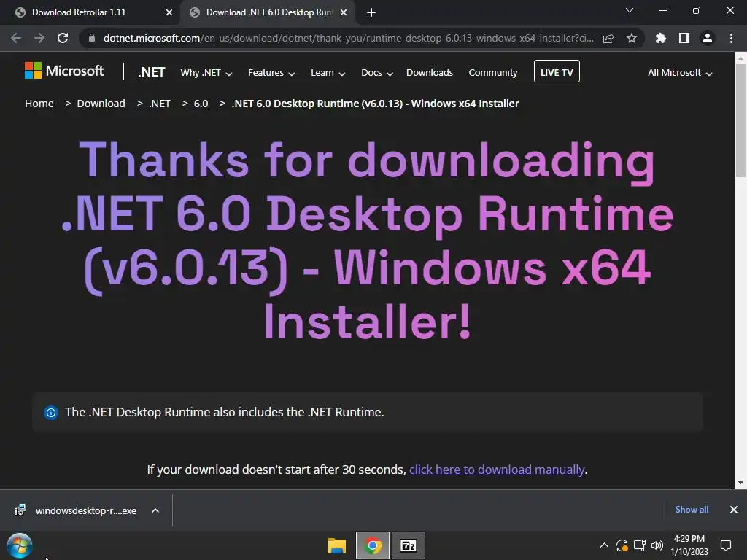Open the notification center icon
Image resolution: width=747 pixels, height=560 pixels.
tap(726, 545)
